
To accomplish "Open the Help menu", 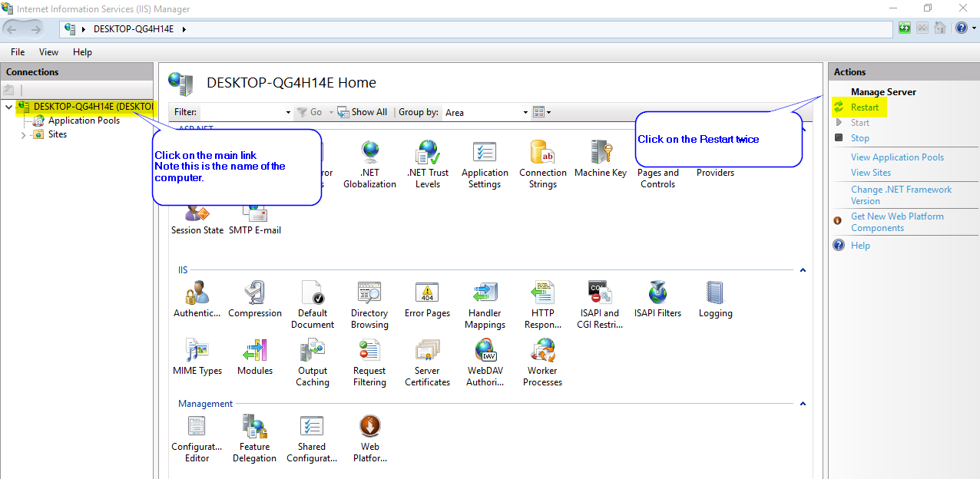I will (82, 52).
